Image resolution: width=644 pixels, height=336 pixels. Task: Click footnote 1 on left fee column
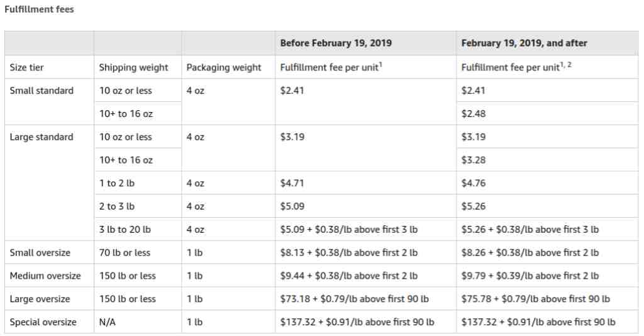point(380,65)
